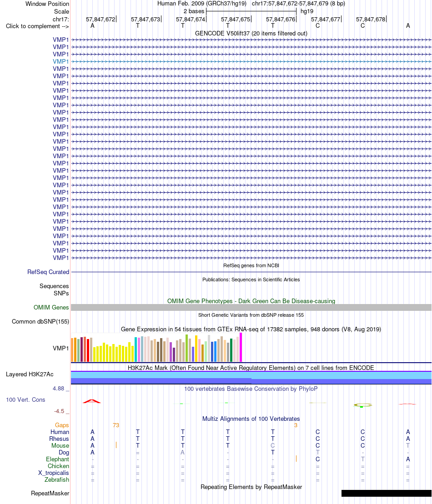This screenshot has height=504, width=432.
Task: Click the chr17:57,847,672-57,847,679 (8 bp) position text
Action: coord(298,4)
